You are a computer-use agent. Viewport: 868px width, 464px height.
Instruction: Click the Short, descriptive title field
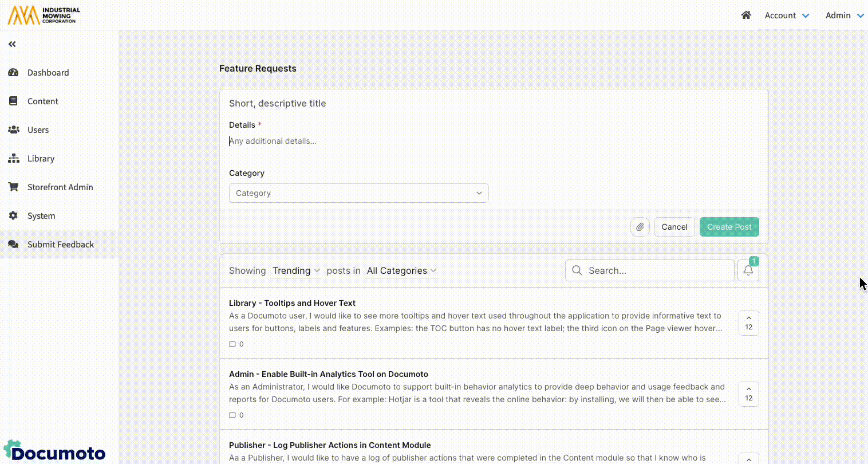click(492, 104)
